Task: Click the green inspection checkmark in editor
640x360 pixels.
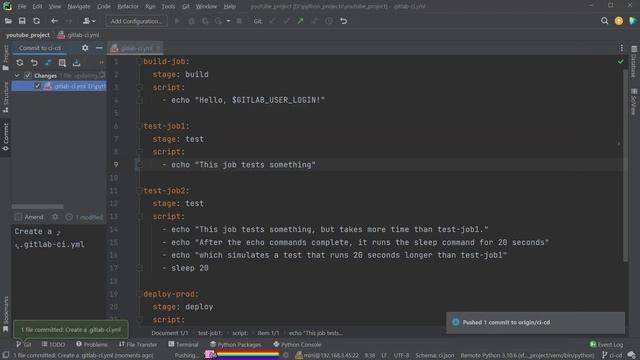Action: tap(620, 62)
